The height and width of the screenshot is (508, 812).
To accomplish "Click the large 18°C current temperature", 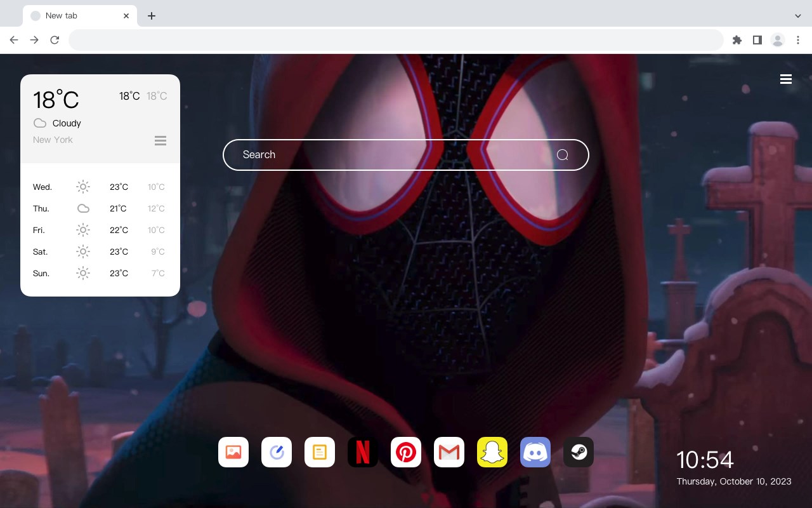I will [56, 100].
